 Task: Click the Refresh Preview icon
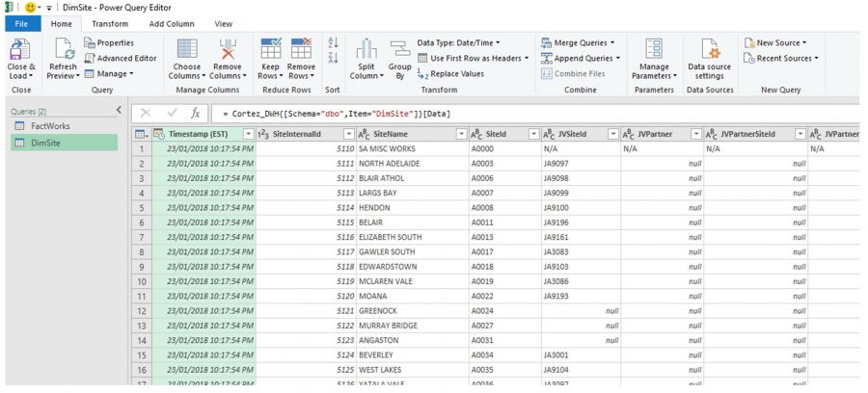coord(65,49)
